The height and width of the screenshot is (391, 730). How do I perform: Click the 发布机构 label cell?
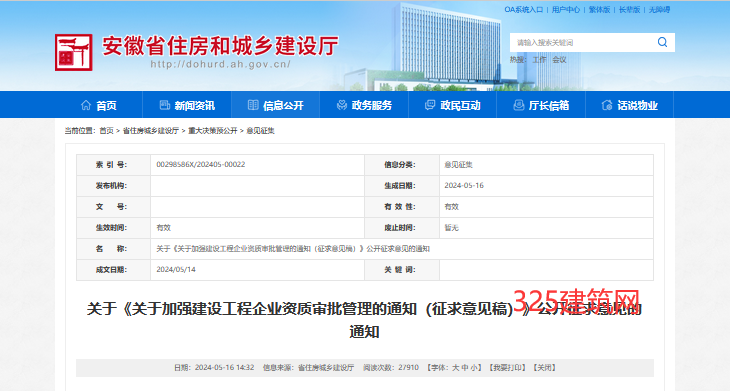pos(113,186)
